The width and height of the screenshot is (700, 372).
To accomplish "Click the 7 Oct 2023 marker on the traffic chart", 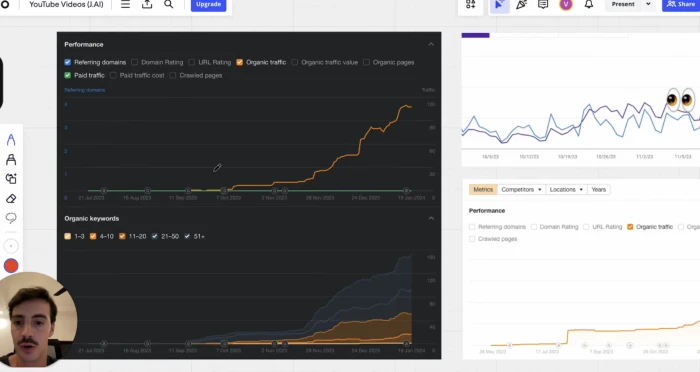I will (x=225, y=191).
